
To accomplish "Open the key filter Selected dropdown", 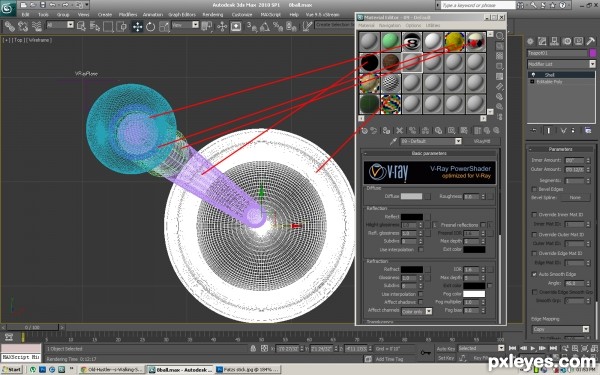I will (x=481, y=348).
